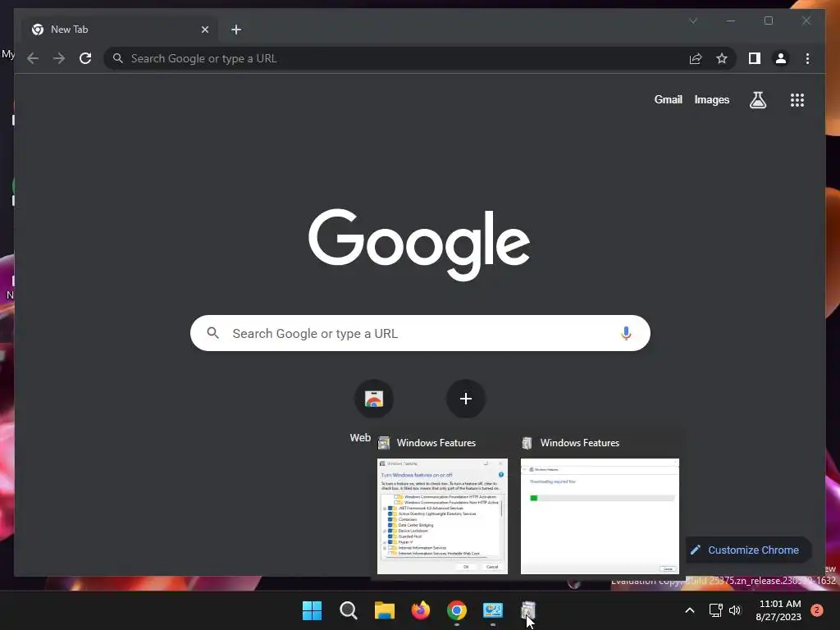Open taskbar Search
Screen dimensions: 840x630
tap(348, 610)
